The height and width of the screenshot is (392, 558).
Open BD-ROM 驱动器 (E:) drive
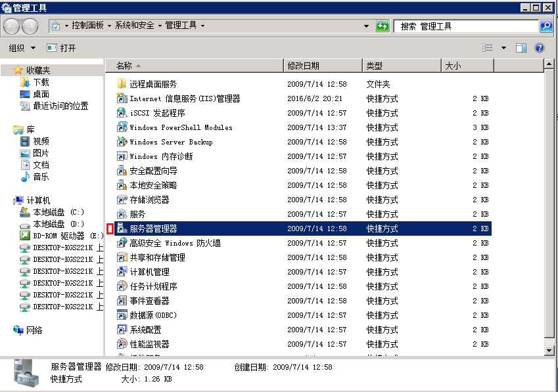pyautogui.click(x=68, y=236)
